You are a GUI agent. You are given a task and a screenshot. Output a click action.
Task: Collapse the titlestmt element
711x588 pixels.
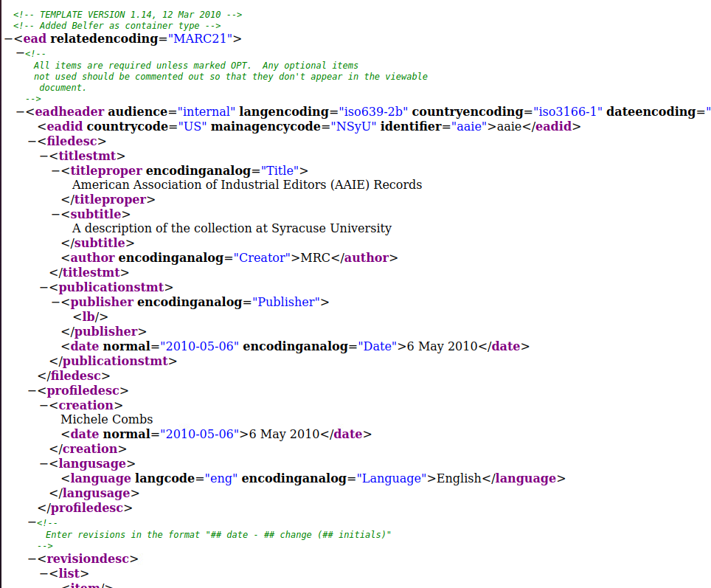pyautogui.click(x=44, y=156)
